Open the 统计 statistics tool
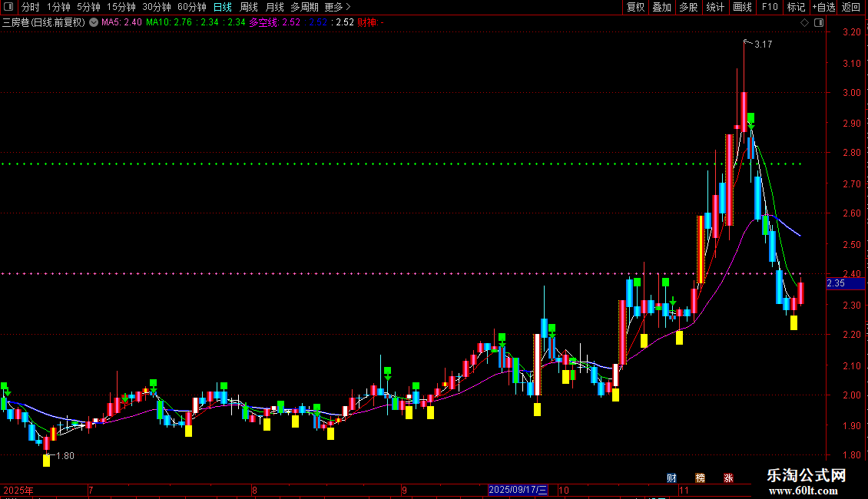 715,7
